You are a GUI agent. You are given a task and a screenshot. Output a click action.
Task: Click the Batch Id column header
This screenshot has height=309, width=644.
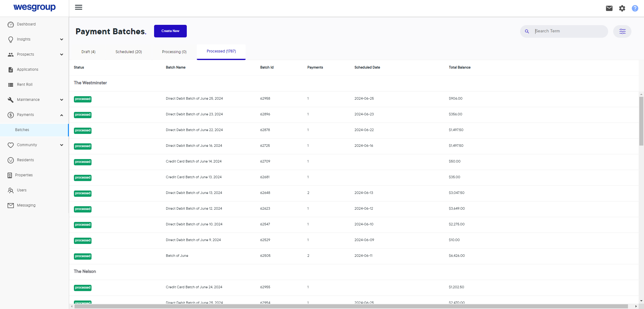pyautogui.click(x=267, y=67)
